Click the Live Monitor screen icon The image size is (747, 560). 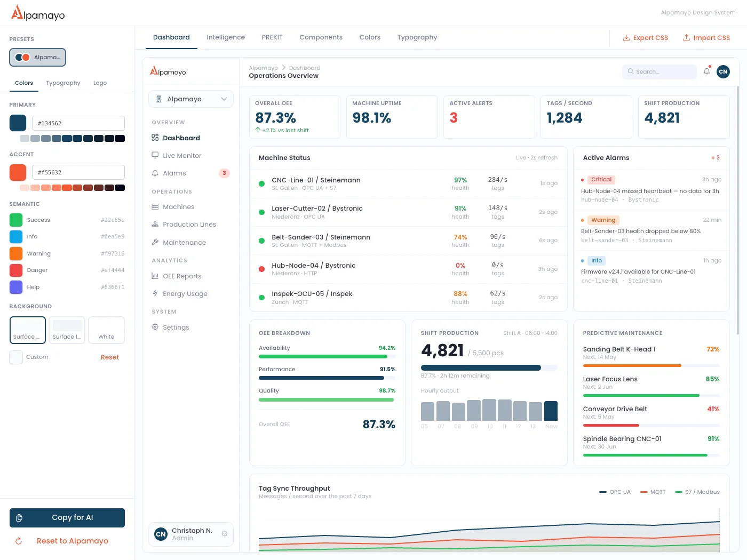(x=155, y=155)
